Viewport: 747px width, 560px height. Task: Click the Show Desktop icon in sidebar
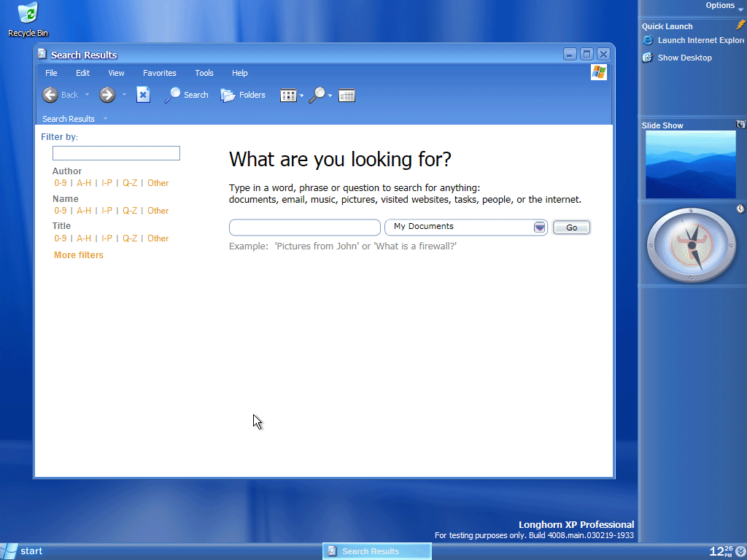648,58
